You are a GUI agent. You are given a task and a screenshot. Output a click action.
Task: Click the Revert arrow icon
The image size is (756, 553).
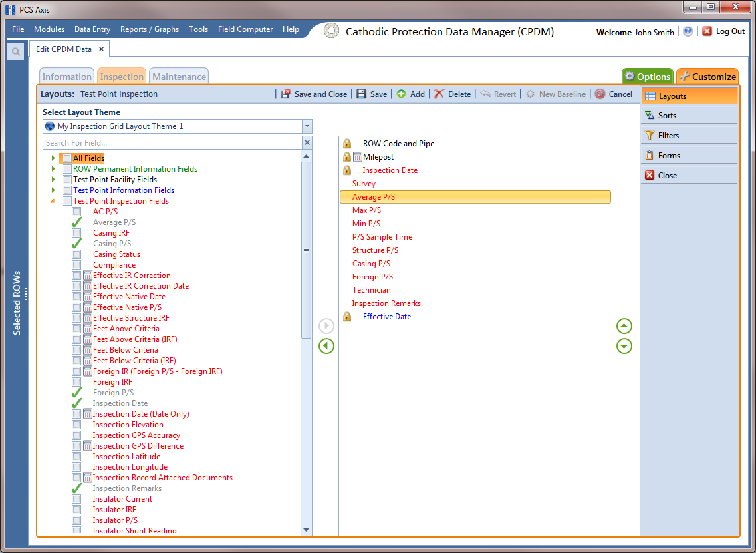[485, 94]
